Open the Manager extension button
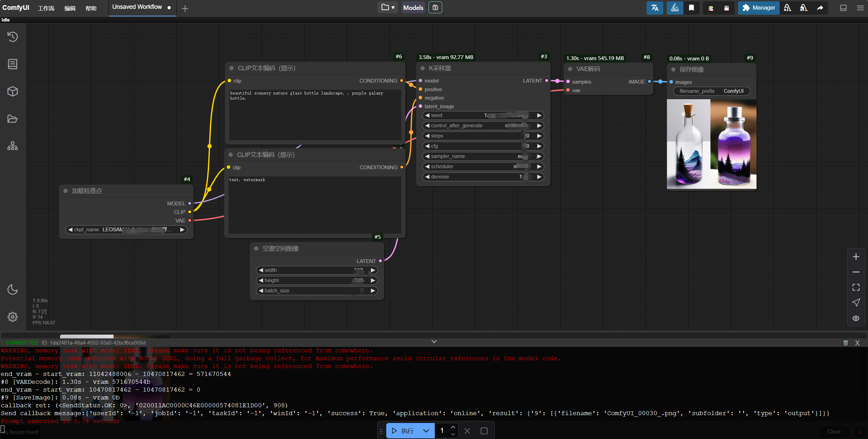 (x=758, y=8)
